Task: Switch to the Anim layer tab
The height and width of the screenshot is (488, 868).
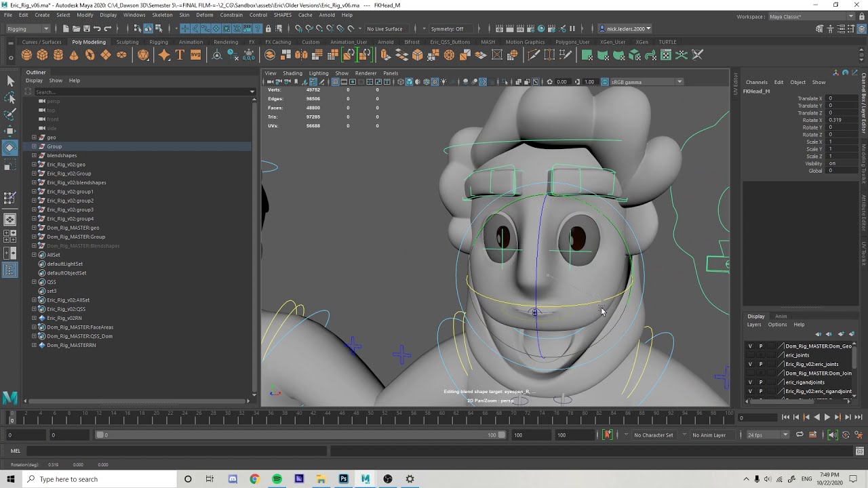Action: click(781, 317)
